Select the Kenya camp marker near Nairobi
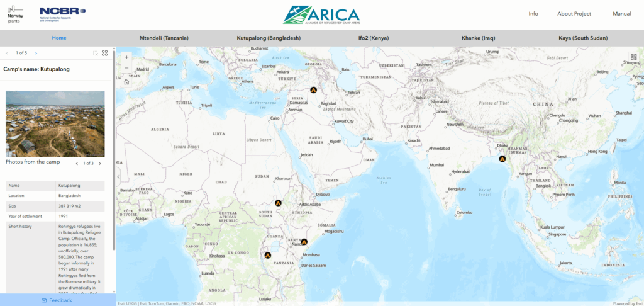The width and height of the screenshot is (644, 306). click(x=304, y=242)
